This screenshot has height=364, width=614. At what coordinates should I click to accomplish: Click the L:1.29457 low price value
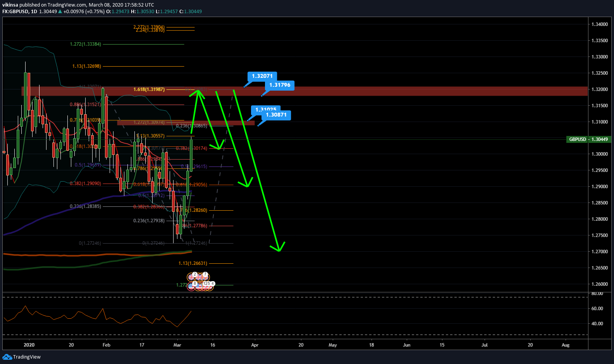point(167,11)
